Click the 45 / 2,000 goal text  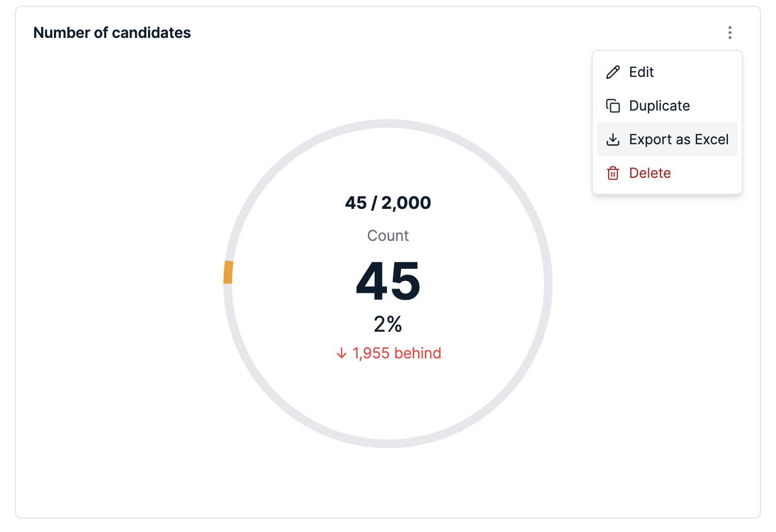click(x=388, y=202)
